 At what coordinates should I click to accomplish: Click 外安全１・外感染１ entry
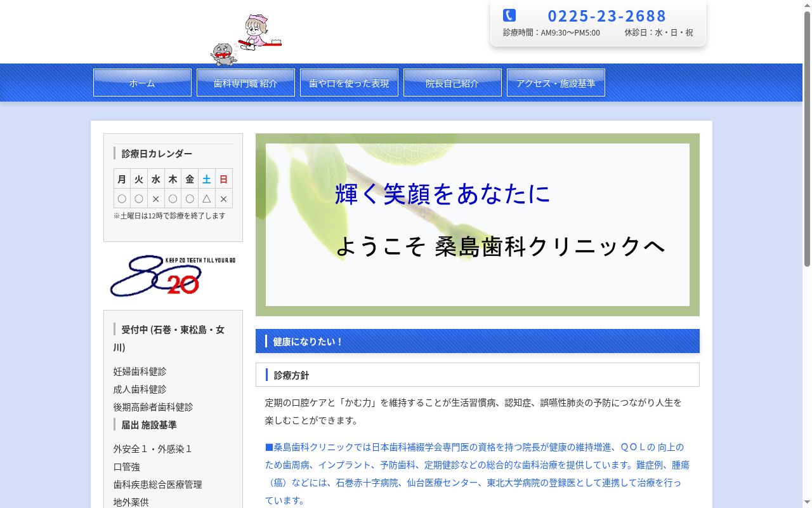tap(152, 449)
